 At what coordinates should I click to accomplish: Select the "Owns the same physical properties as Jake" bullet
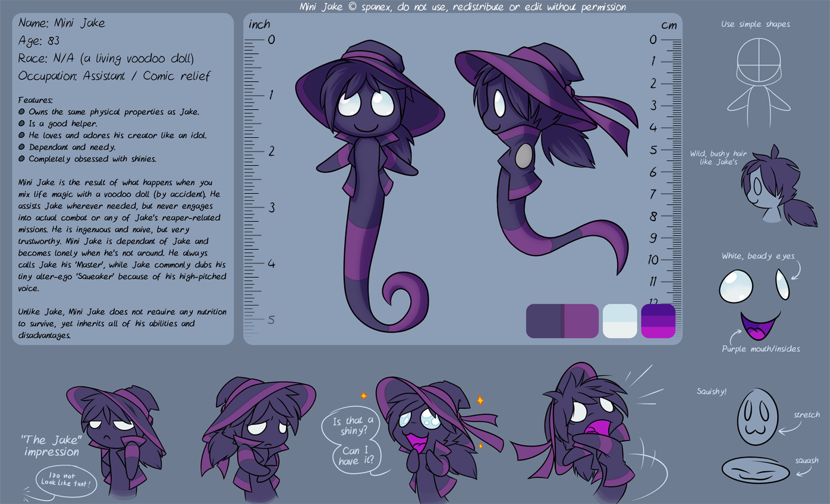[x=109, y=112]
